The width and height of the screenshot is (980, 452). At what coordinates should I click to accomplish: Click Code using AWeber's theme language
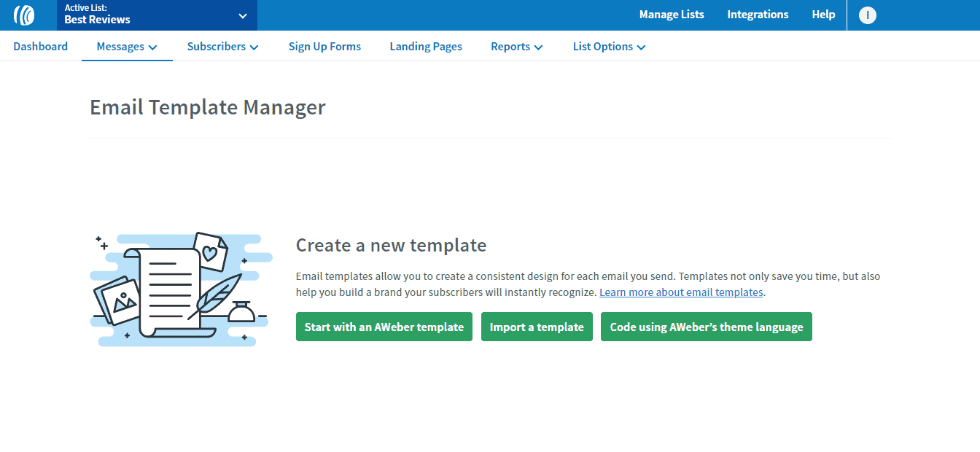tap(706, 327)
